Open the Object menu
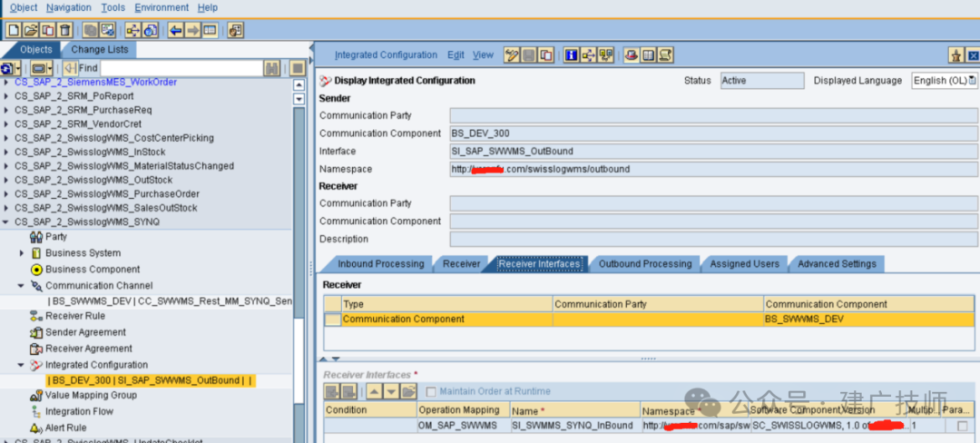This screenshot has width=980, height=443. point(24,7)
